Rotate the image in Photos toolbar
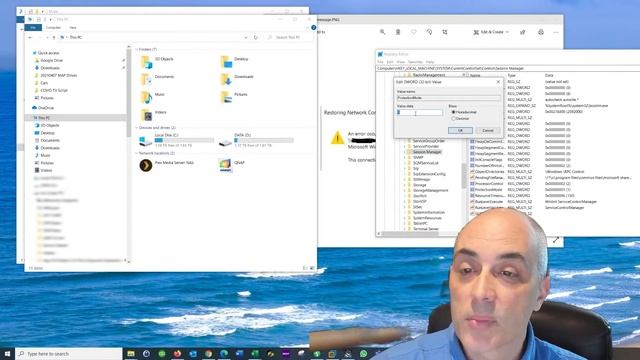 coord(429,32)
